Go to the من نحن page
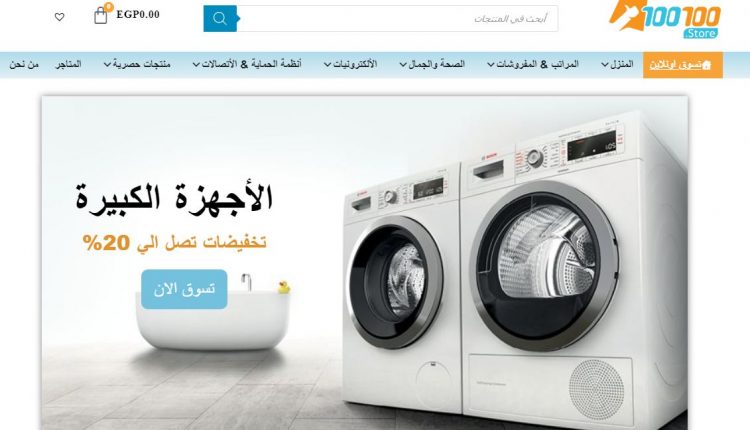This screenshot has height=430, width=750. pos(24,64)
